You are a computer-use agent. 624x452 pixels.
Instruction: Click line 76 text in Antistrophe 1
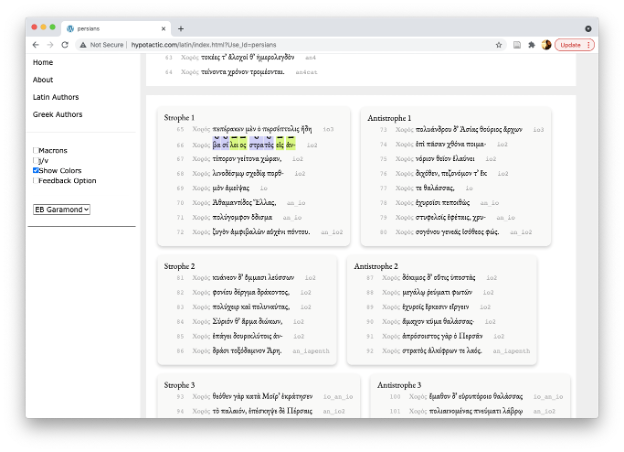(x=451, y=173)
